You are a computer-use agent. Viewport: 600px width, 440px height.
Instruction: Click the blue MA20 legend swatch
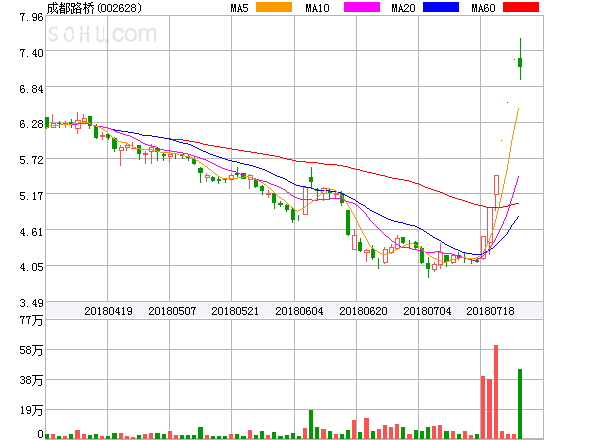[441, 7]
